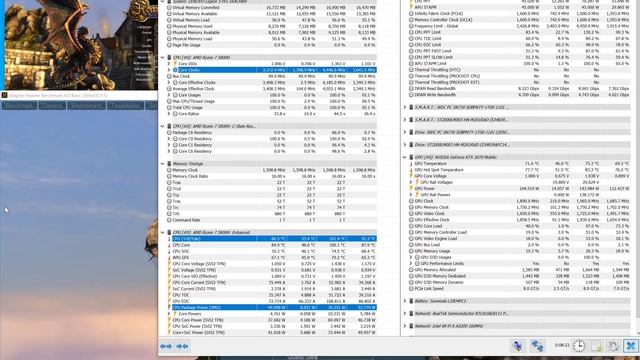
Task: Collapse the C-State Residency group
Action: click(x=162, y=126)
